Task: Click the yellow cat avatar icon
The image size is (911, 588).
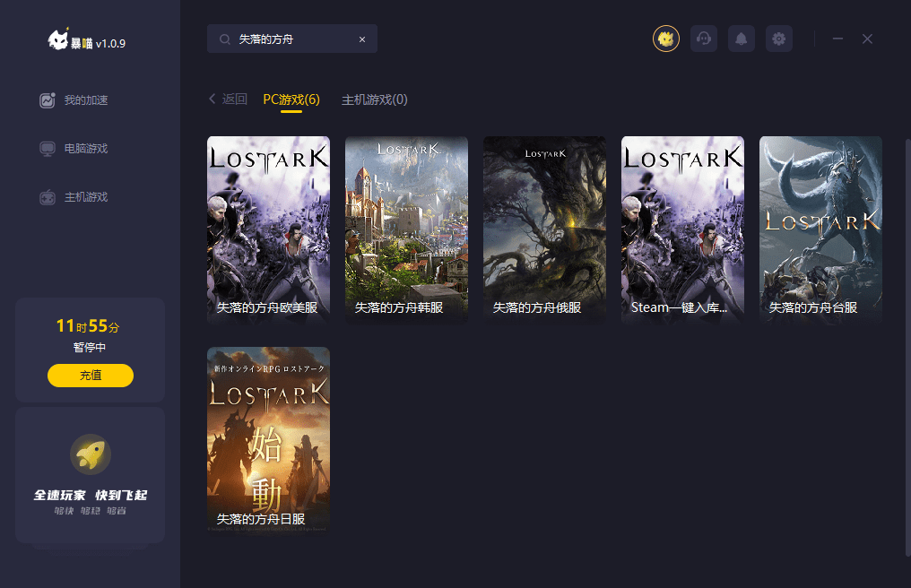Action: coord(665,39)
